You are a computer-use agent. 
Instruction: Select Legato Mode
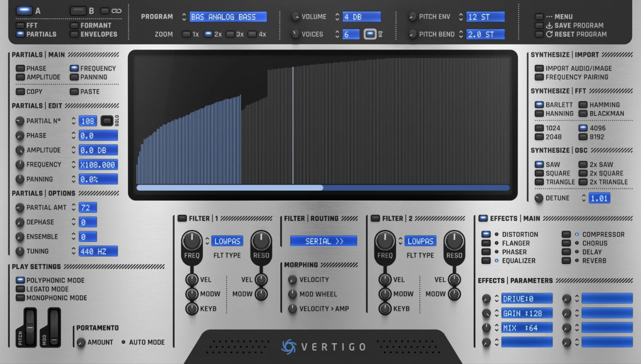(x=20, y=289)
